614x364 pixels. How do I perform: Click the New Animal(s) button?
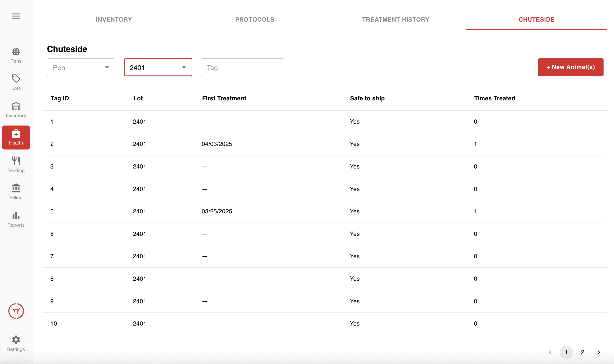coord(570,67)
